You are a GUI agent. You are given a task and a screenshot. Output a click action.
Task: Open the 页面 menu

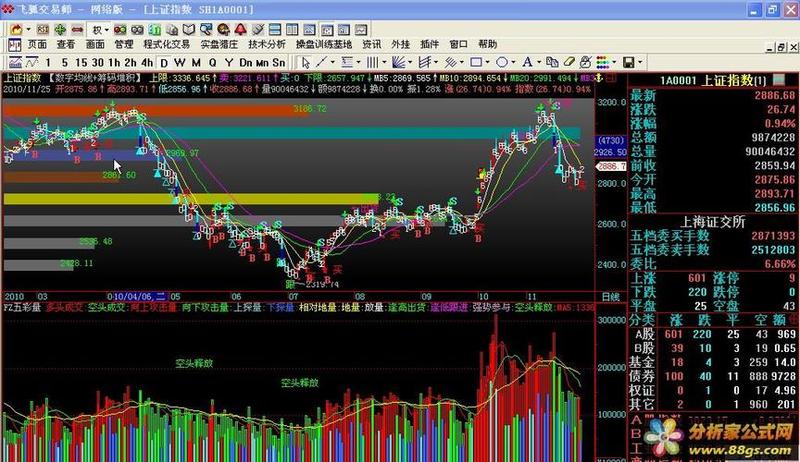coord(37,45)
